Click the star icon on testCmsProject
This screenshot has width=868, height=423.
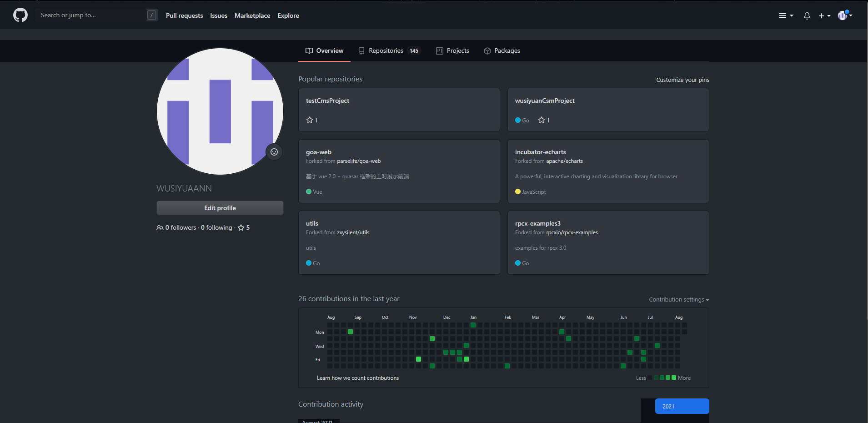pyautogui.click(x=310, y=120)
